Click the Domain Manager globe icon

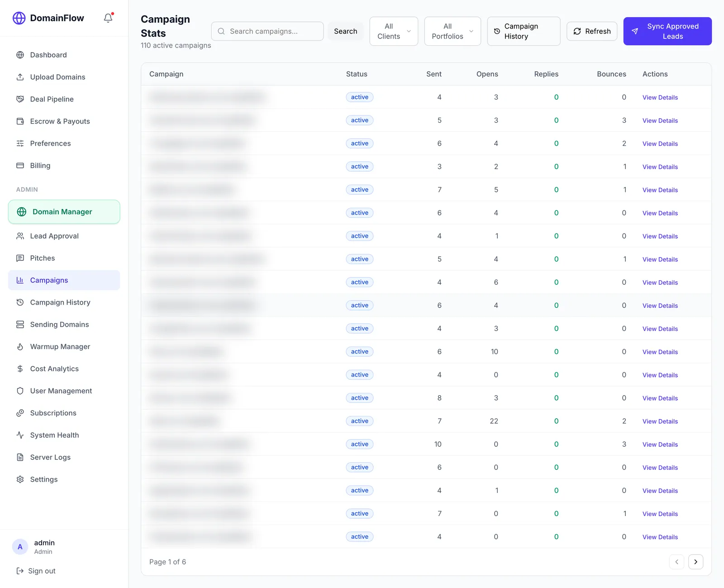tap(21, 212)
